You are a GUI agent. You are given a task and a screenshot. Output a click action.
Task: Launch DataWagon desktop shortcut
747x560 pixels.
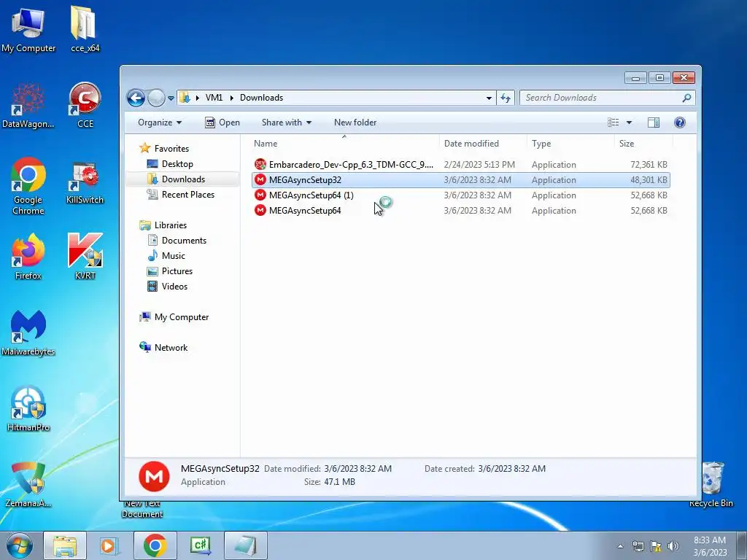coord(28,105)
